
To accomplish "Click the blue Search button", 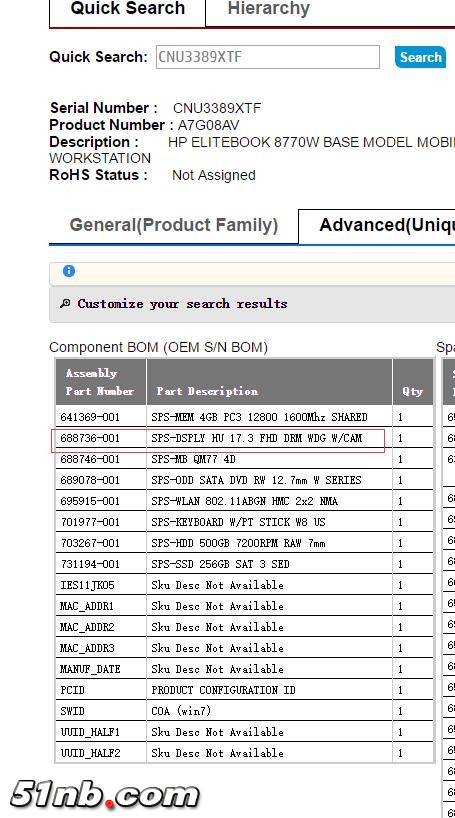I will 420,57.
